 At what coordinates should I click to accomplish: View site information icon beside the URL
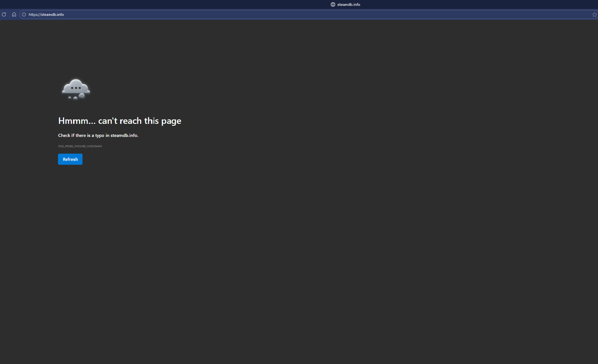pyautogui.click(x=24, y=15)
